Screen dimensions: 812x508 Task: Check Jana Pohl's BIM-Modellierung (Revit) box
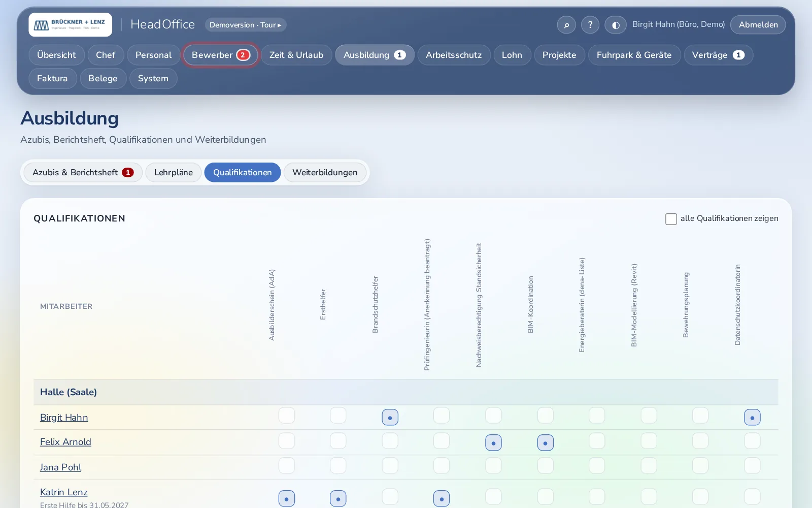point(649,466)
